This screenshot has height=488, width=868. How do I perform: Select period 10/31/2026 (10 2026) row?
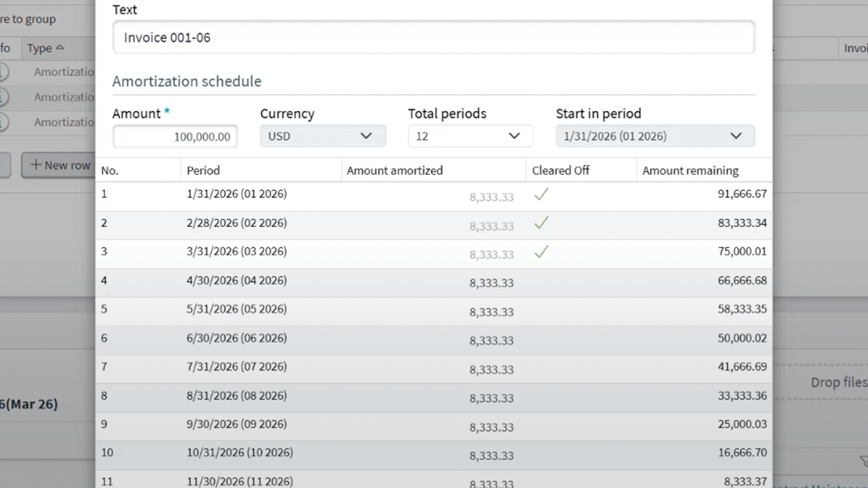tap(433, 455)
